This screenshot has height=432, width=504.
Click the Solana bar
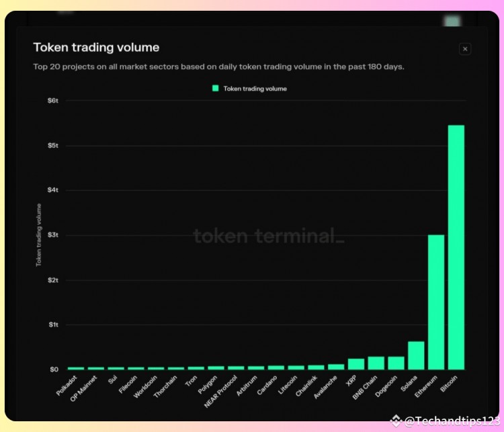tap(416, 355)
